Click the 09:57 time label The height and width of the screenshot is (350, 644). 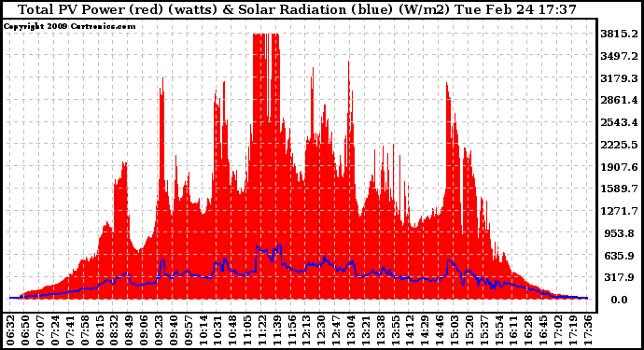click(188, 329)
